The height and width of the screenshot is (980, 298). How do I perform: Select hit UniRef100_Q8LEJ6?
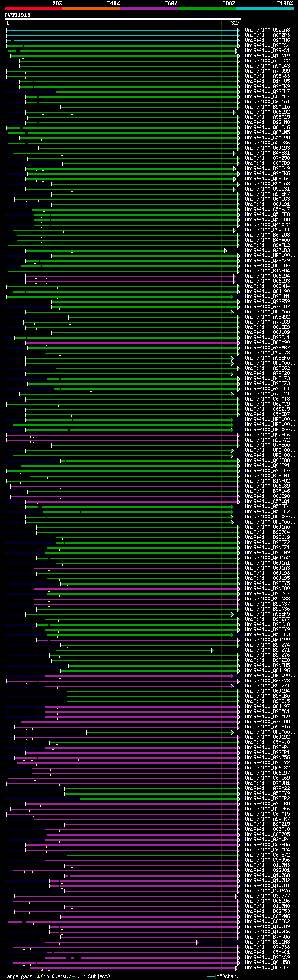click(267, 128)
